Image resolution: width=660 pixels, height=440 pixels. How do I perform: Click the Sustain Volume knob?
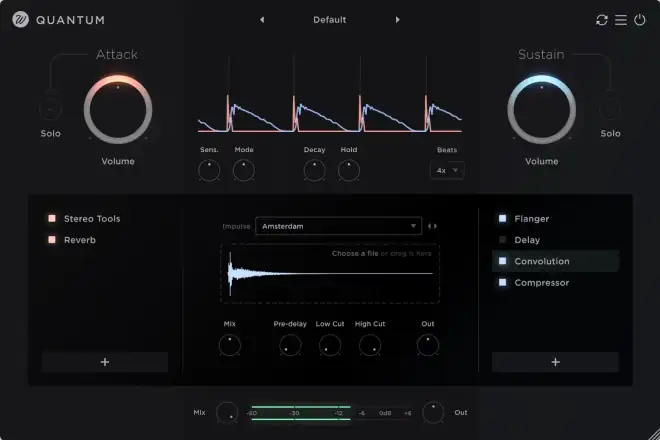(x=541, y=109)
